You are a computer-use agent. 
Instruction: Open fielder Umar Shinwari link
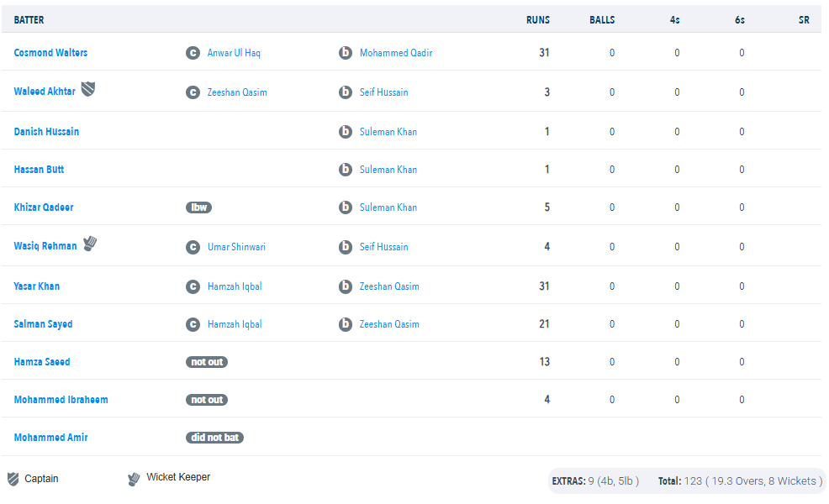click(236, 247)
